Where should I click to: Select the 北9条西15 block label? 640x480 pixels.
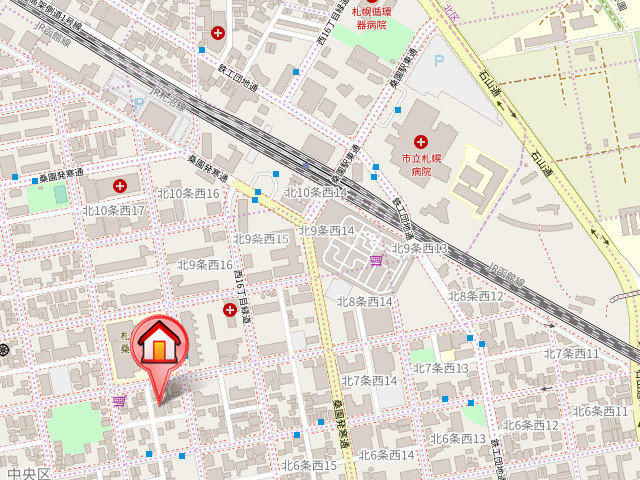(x=261, y=239)
